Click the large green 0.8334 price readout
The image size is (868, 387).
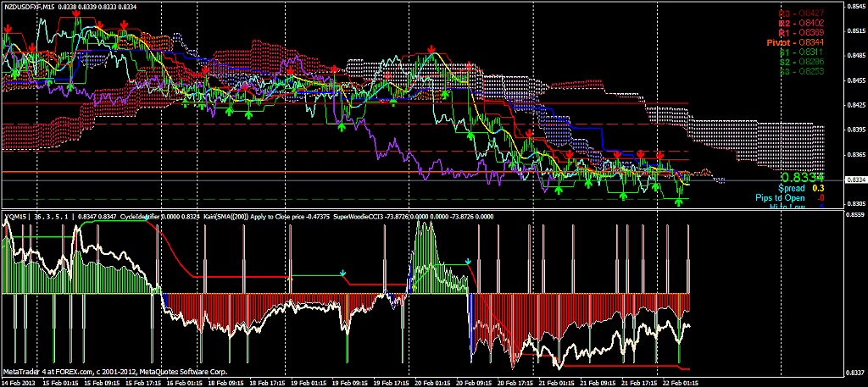pyautogui.click(x=801, y=177)
